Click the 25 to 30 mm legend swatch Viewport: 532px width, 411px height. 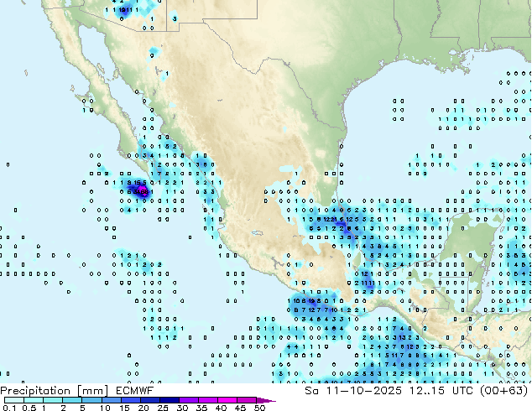[x=170, y=400]
